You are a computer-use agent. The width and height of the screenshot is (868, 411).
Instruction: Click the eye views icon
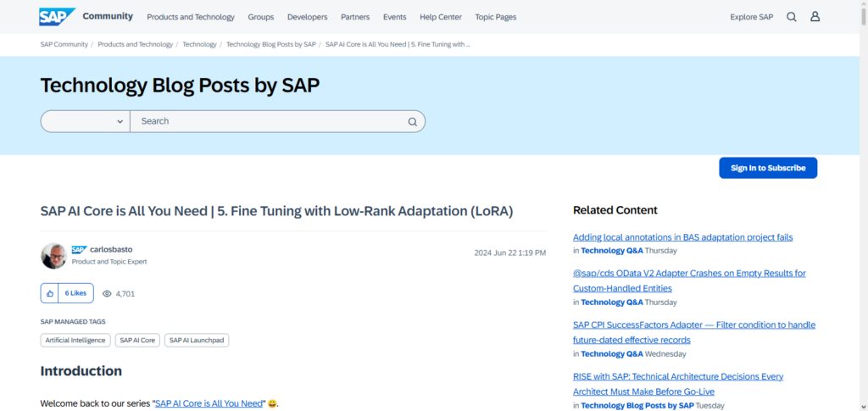[108, 294]
